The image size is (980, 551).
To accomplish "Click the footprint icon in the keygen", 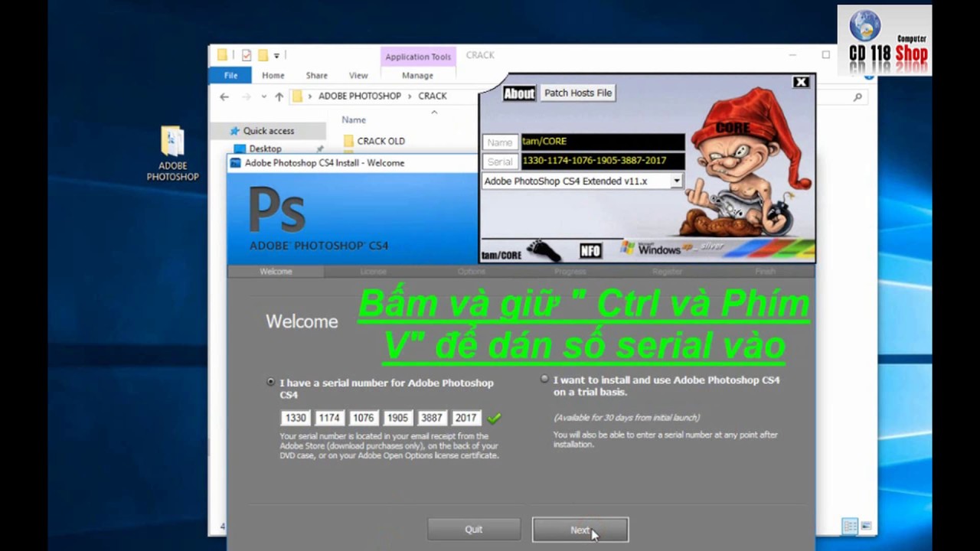I will (x=543, y=249).
